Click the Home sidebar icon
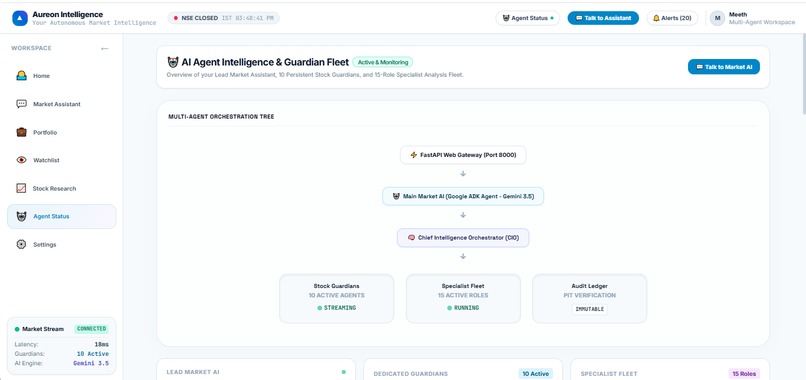 [22, 76]
